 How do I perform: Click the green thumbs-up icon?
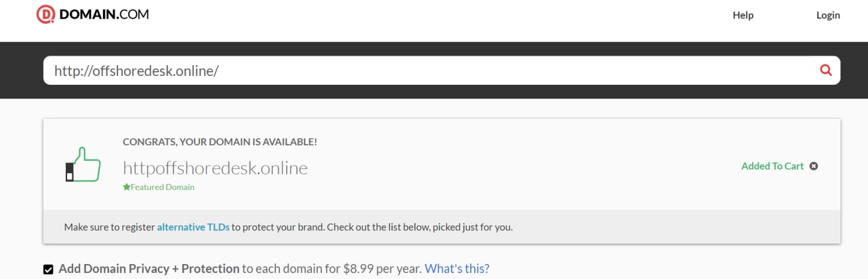click(82, 165)
